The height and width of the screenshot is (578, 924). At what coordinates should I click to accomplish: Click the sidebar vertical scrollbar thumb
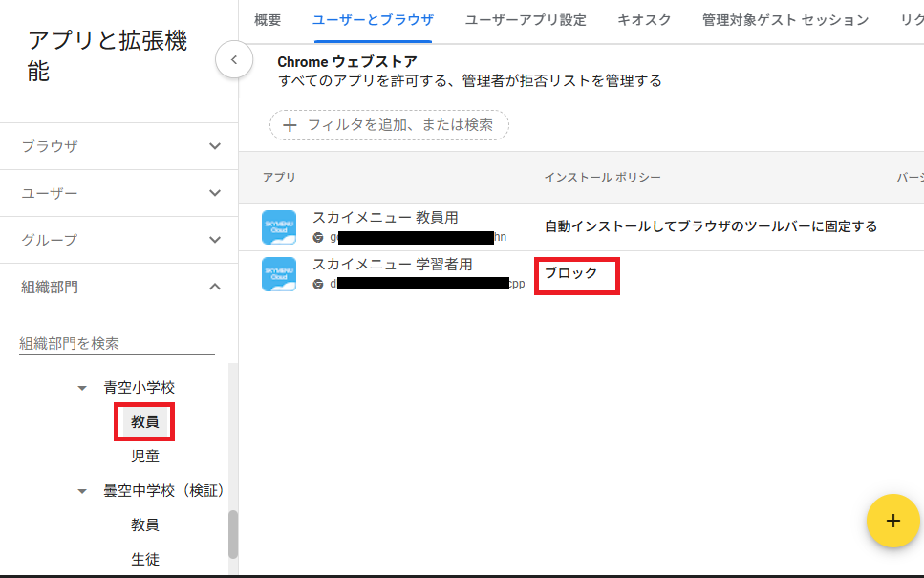tap(233, 533)
